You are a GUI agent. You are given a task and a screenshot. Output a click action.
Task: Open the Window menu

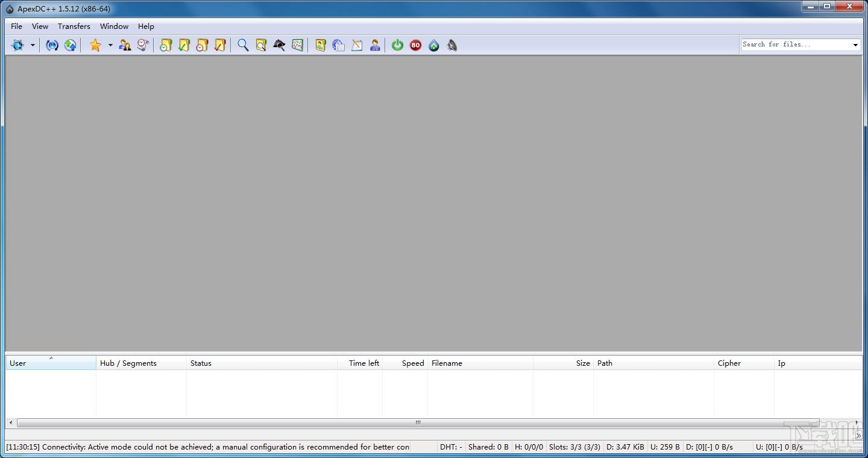pos(114,26)
